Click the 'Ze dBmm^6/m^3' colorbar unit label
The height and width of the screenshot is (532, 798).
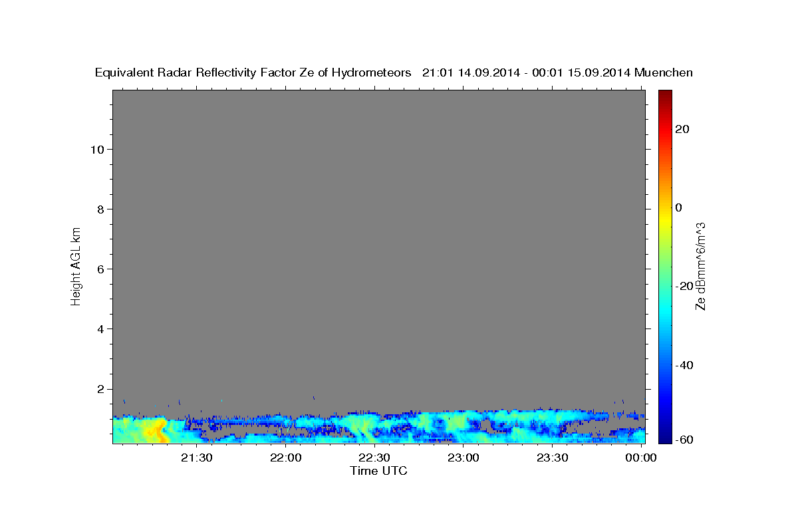click(x=700, y=266)
